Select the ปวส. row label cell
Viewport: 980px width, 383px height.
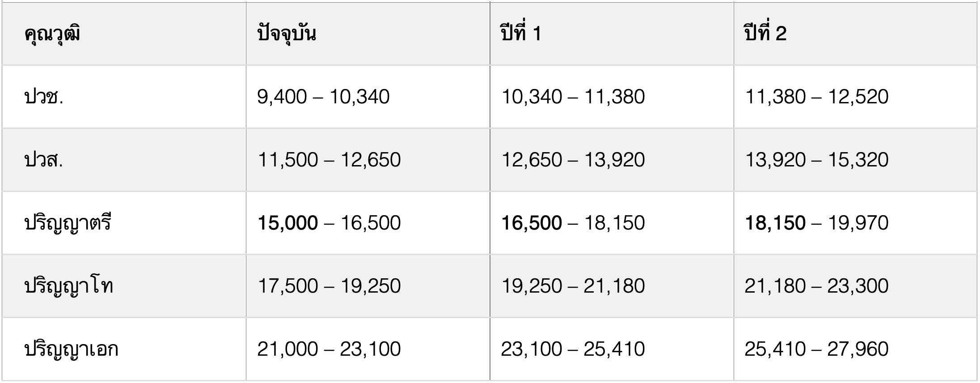coord(44,160)
